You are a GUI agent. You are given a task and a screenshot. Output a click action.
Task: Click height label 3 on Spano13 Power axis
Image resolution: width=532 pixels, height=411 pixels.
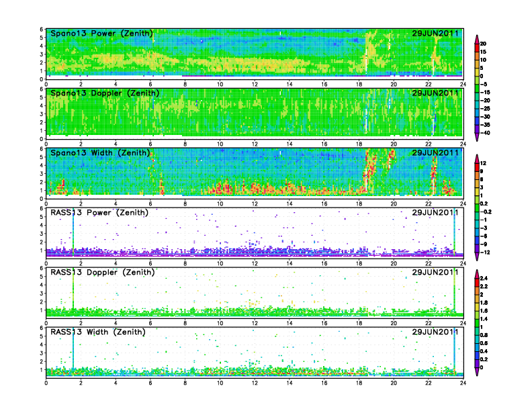(42, 54)
